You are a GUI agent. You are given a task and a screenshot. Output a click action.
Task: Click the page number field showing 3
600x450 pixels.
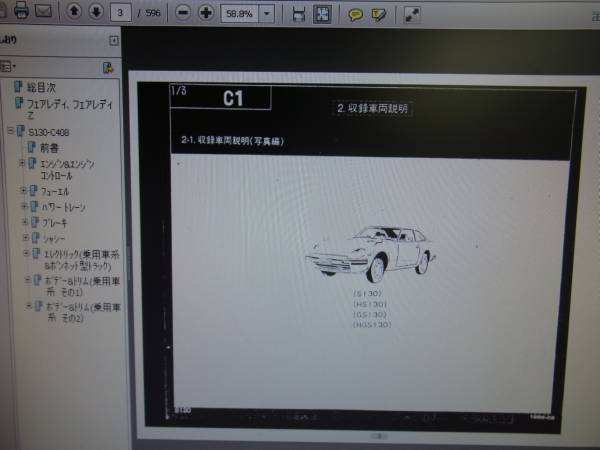[121, 13]
